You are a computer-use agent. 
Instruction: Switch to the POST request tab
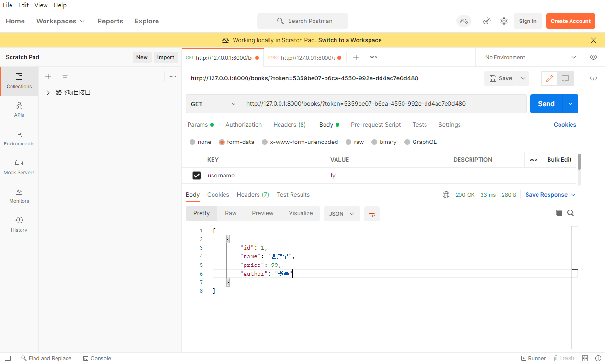(x=304, y=57)
